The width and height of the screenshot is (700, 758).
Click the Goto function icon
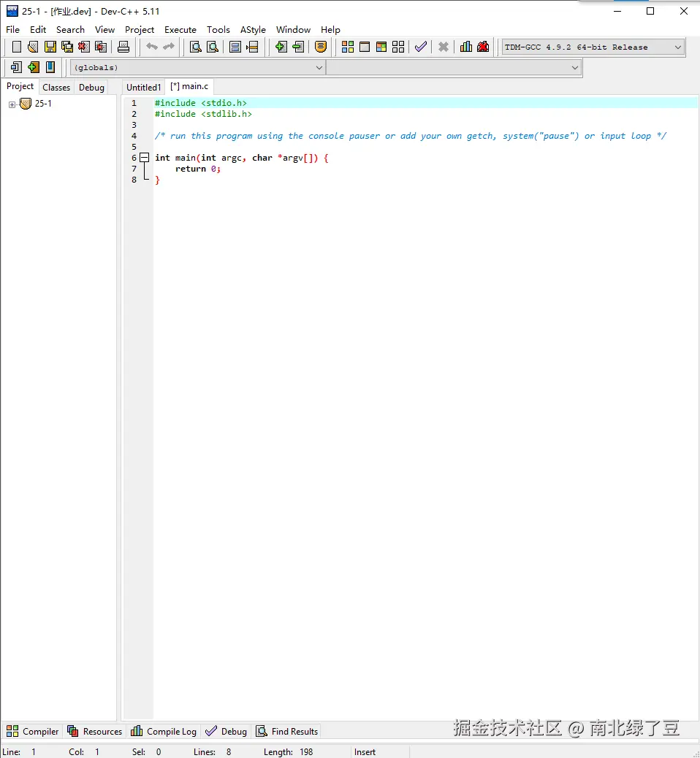coord(235,47)
